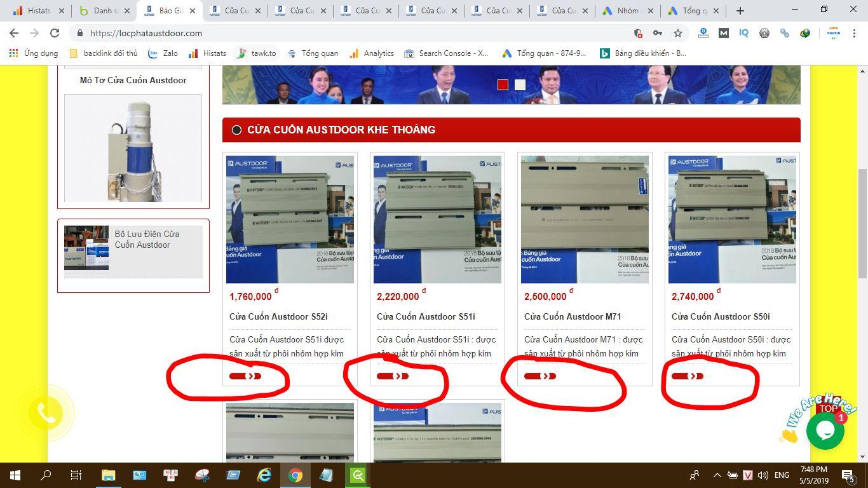
Task: Open the saved passwords key icon
Action: tap(658, 33)
